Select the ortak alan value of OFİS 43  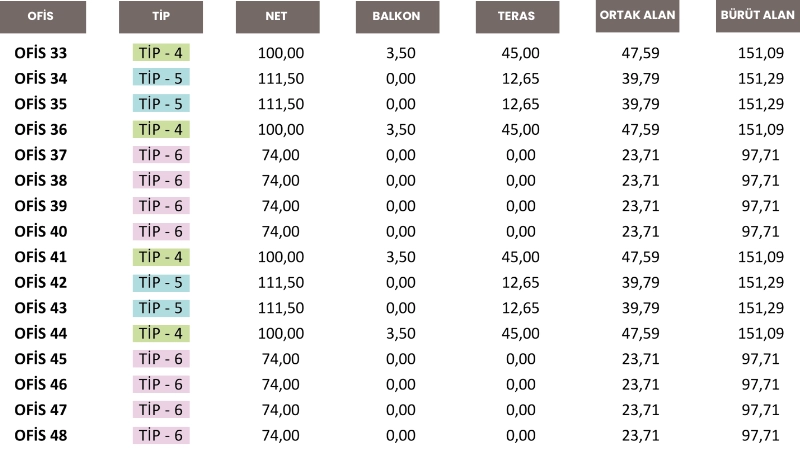640,308
